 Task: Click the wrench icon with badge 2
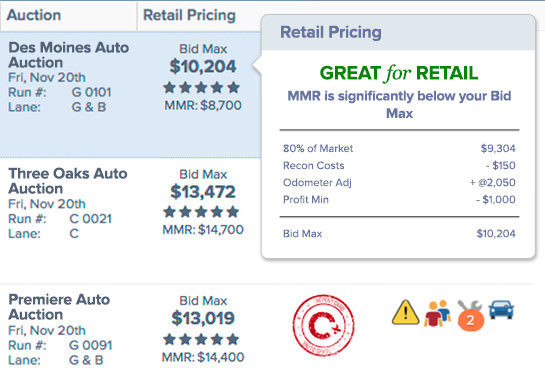tap(470, 316)
